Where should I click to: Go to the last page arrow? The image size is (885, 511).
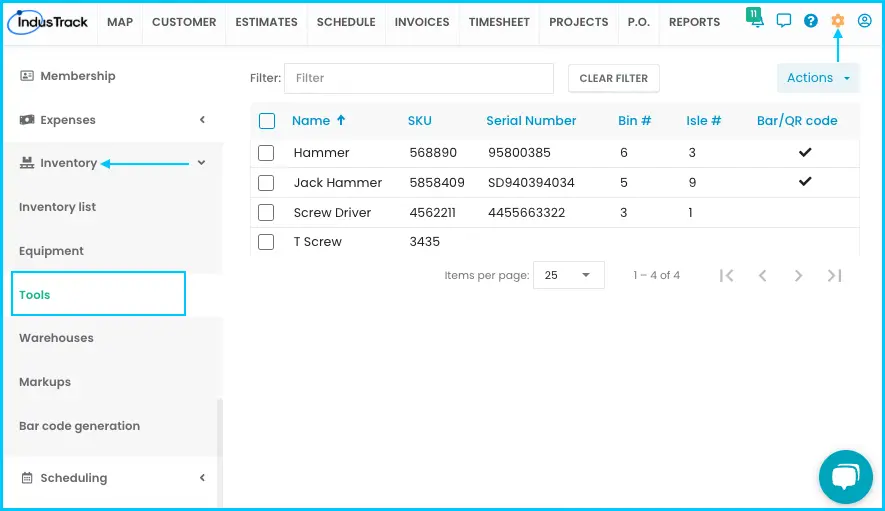[834, 276]
